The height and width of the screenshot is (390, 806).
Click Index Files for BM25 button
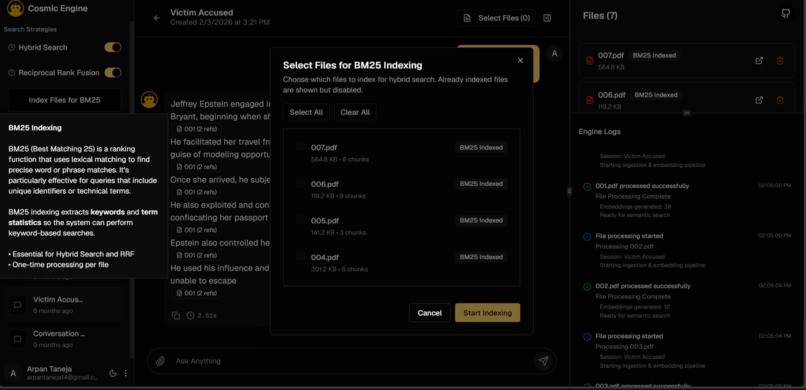65,100
